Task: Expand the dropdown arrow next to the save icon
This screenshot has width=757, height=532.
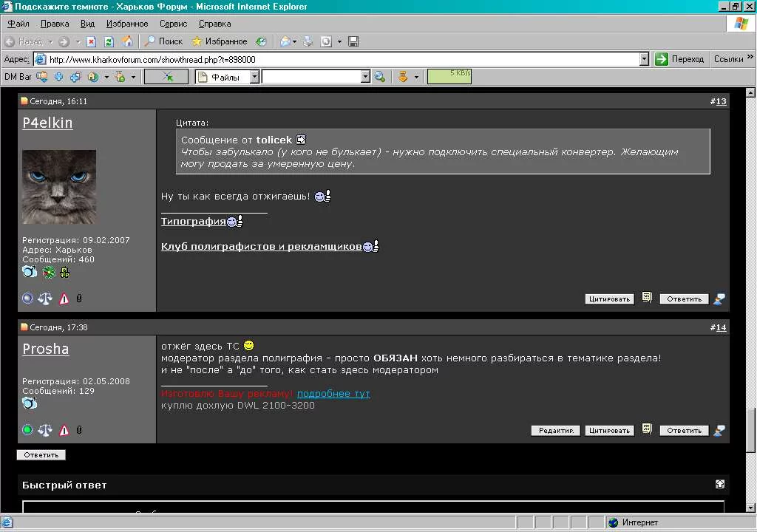Action: pyautogui.click(x=339, y=41)
